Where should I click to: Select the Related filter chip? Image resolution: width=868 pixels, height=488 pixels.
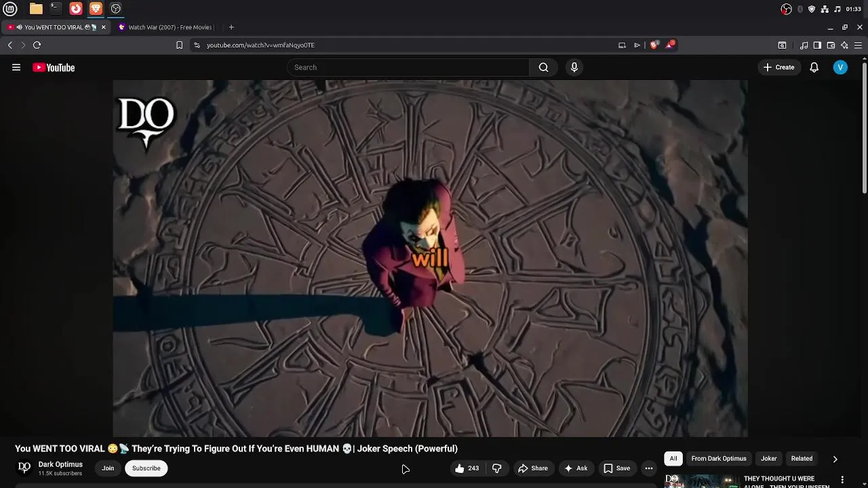click(x=802, y=459)
